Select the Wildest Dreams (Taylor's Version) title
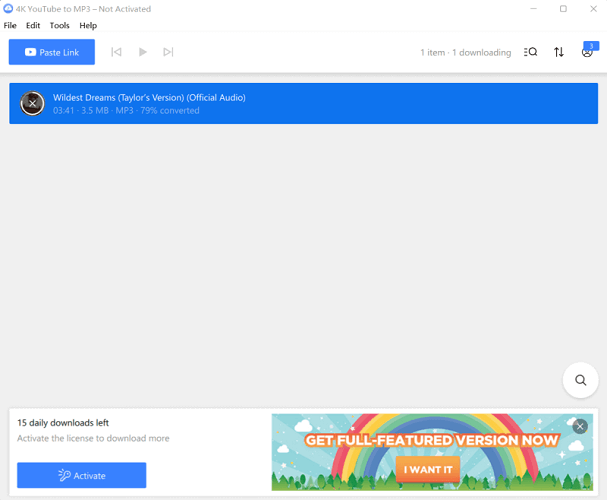Viewport: 607px width, 500px height. [149, 98]
